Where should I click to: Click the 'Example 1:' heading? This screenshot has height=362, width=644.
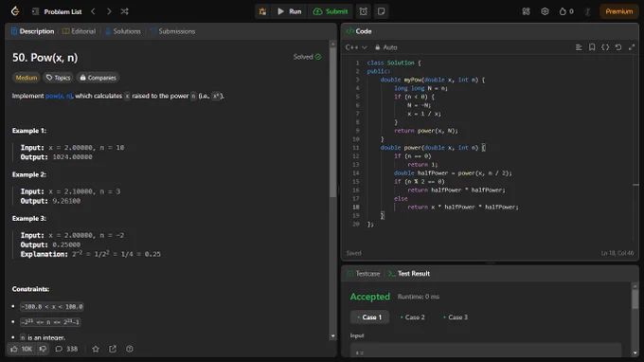(x=29, y=130)
